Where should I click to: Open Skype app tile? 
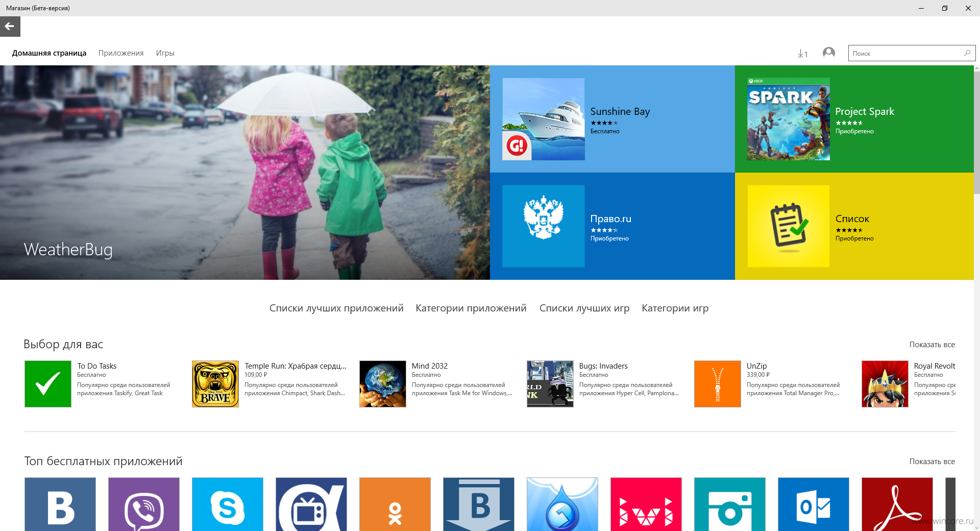tap(228, 504)
